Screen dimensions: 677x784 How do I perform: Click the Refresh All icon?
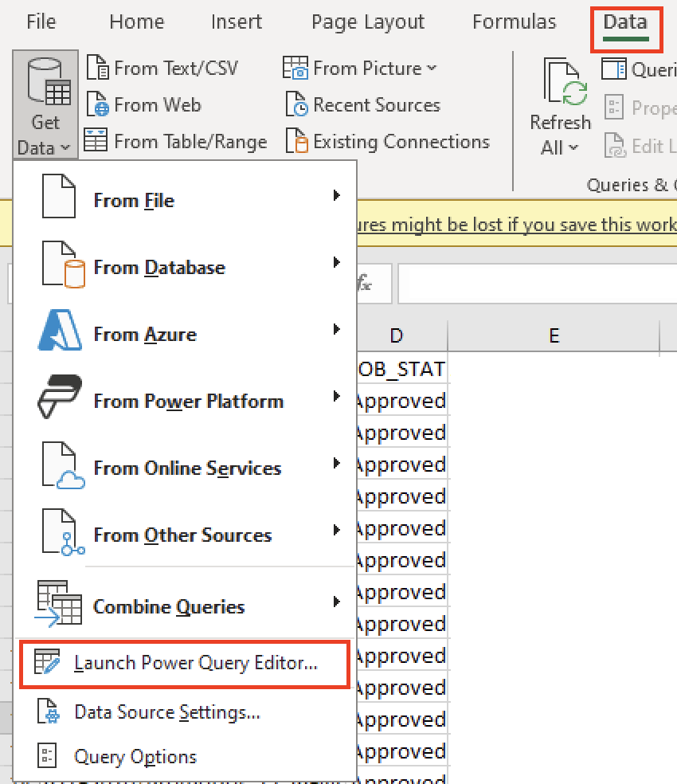pyautogui.click(x=565, y=82)
